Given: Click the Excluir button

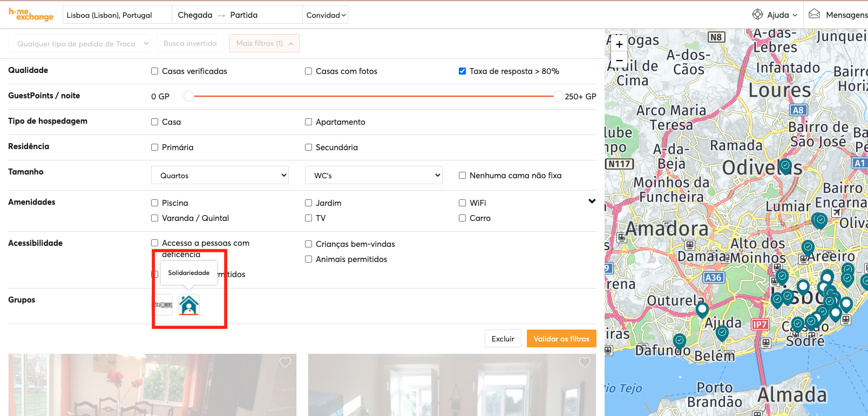Looking at the screenshot, I should pyautogui.click(x=503, y=339).
